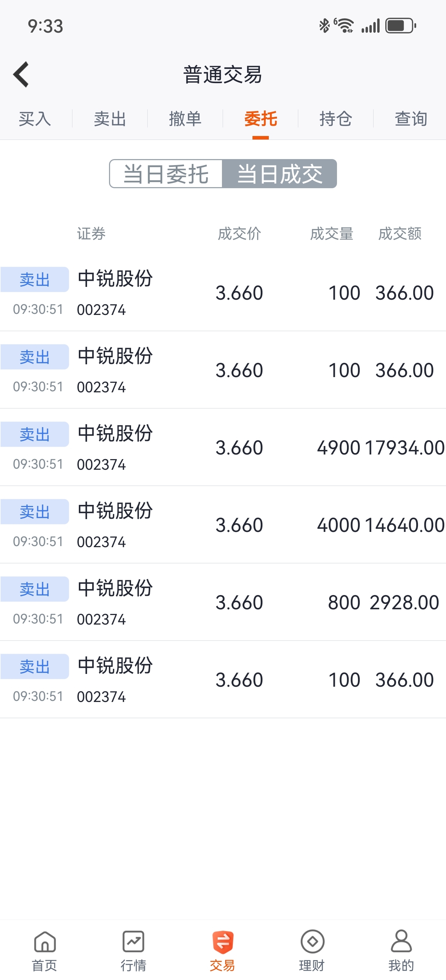This screenshot has width=446, height=980.
Task: Switch to the 买入 tab
Action: coord(35,119)
